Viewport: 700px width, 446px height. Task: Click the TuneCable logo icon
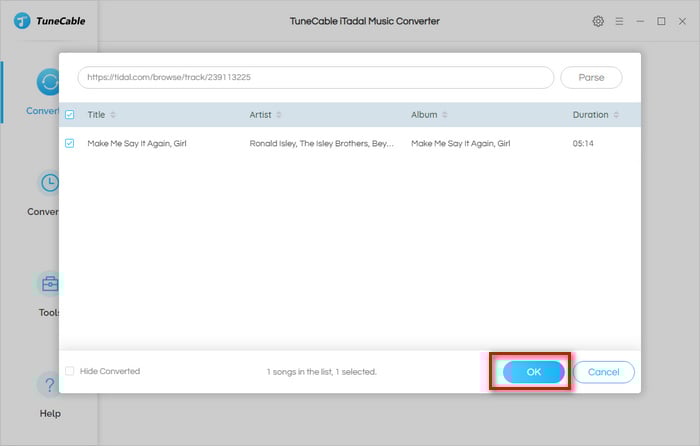tap(22, 21)
